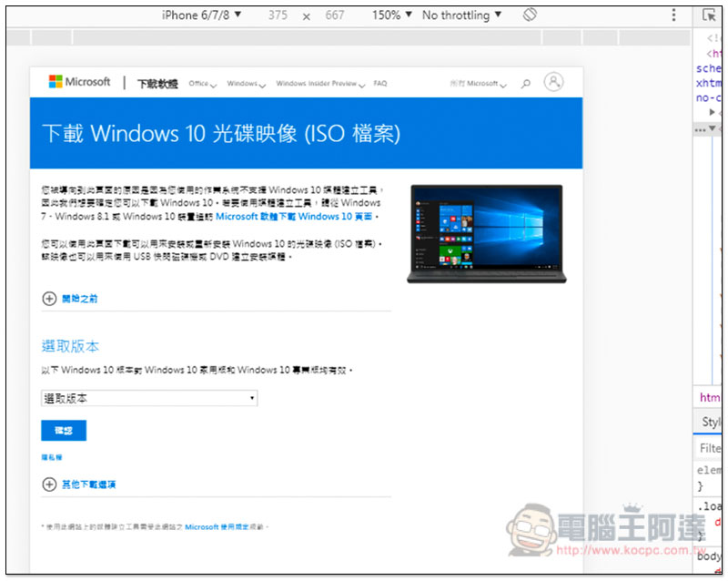The width and height of the screenshot is (728, 581).
Task: Expand the Windows menu in header
Action: (246, 84)
